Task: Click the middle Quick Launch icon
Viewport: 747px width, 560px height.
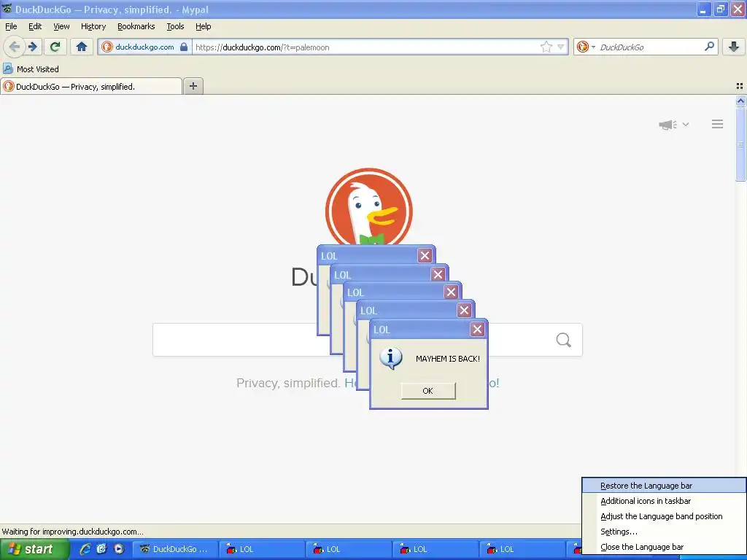Action: [102, 549]
